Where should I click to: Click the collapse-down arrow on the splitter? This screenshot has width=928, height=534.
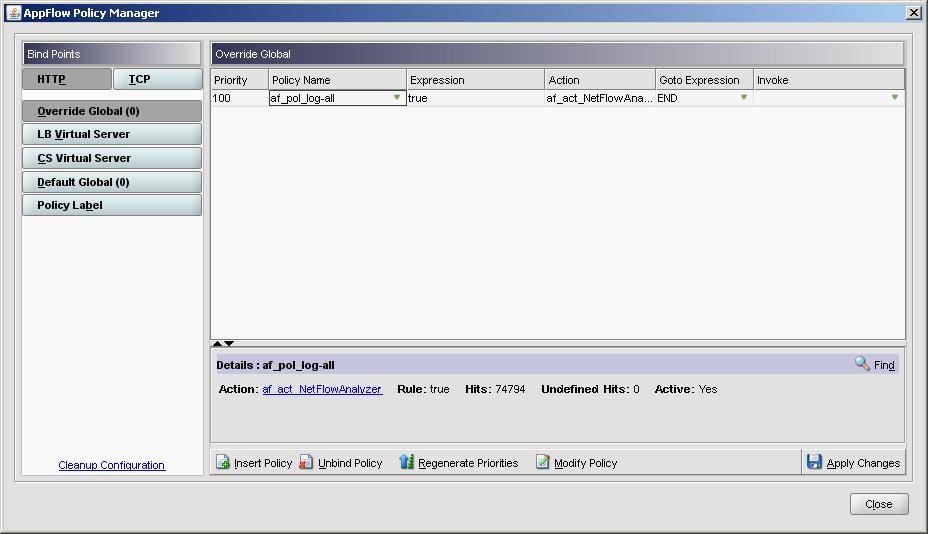point(229,343)
